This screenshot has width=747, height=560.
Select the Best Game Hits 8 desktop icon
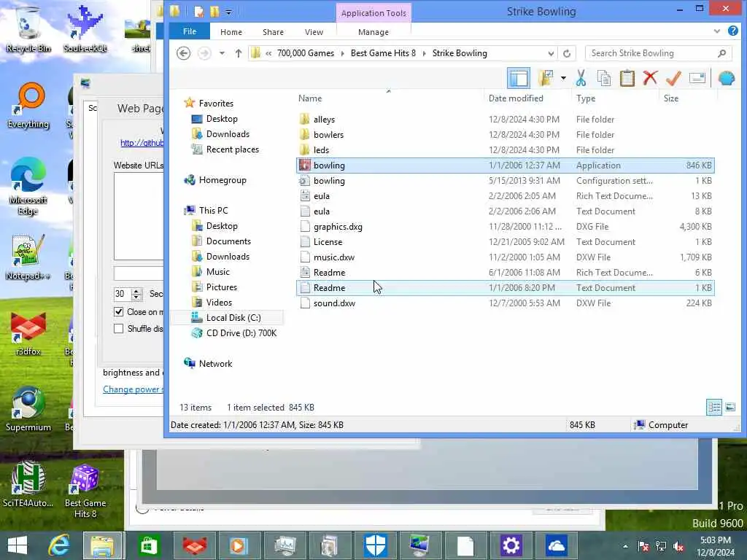point(85,491)
